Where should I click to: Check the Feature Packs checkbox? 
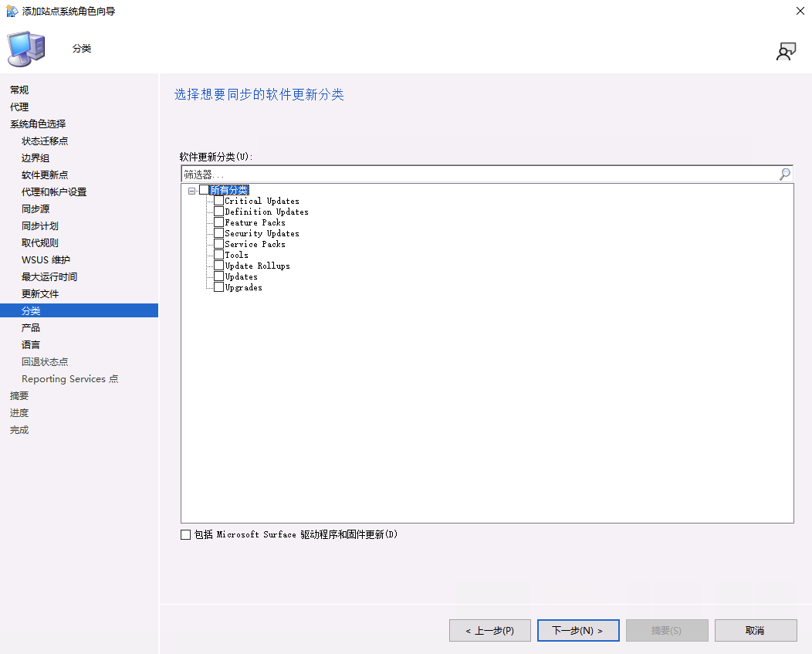tap(219, 222)
